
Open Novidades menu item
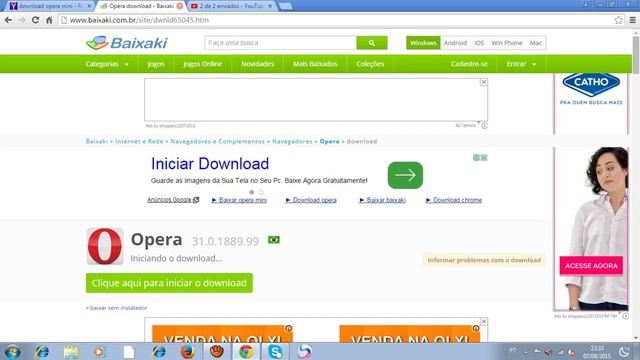[258, 64]
